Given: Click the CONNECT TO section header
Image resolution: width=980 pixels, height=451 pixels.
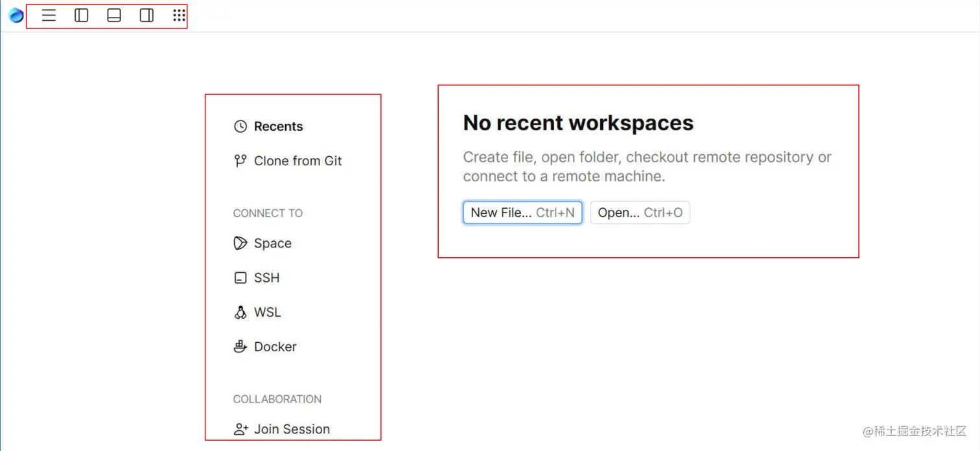Looking at the screenshot, I should point(268,213).
